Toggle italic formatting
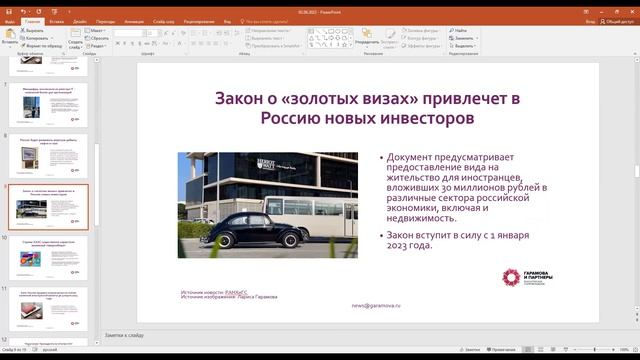Viewport: 640px width, 360px height. [124, 43]
